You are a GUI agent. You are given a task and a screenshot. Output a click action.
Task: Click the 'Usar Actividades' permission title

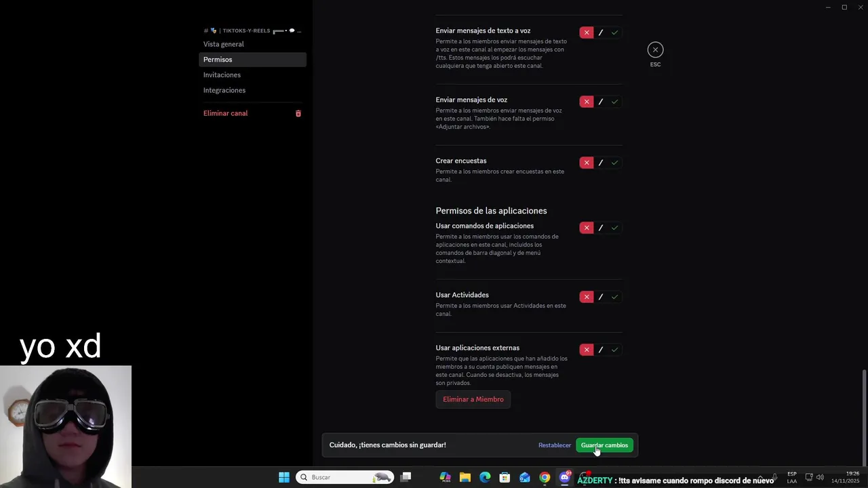(462, 296)
